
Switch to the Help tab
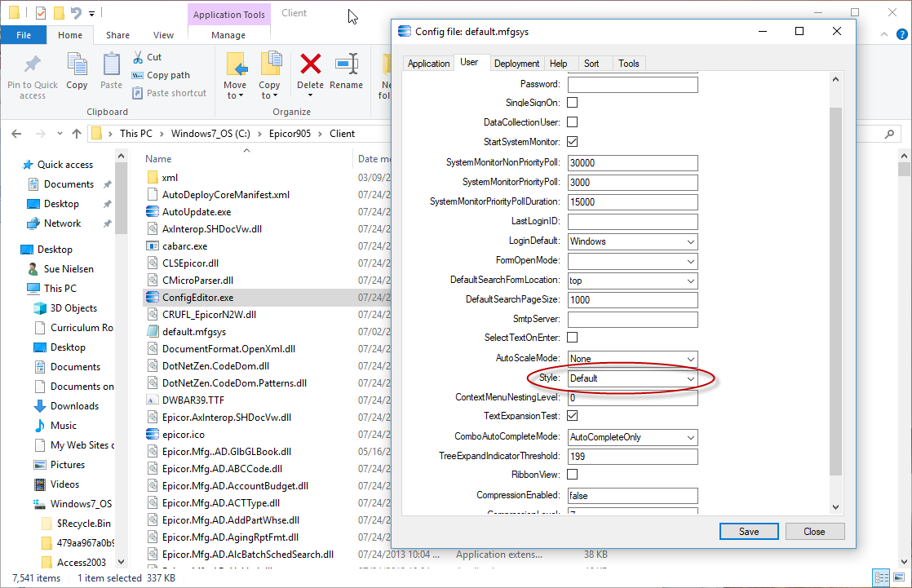point(558,64)
